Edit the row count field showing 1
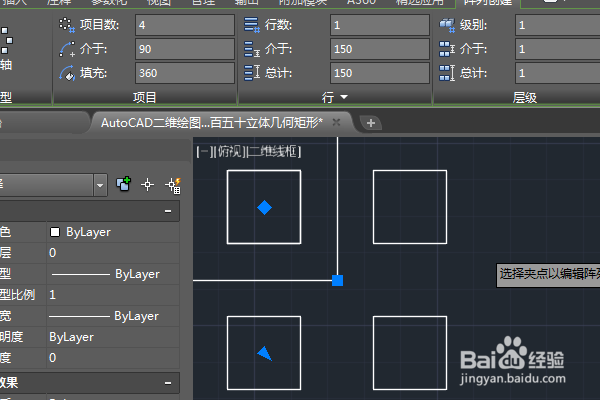Screen dimensions: 600x400 pyautogui.click(x=380, y=25)
